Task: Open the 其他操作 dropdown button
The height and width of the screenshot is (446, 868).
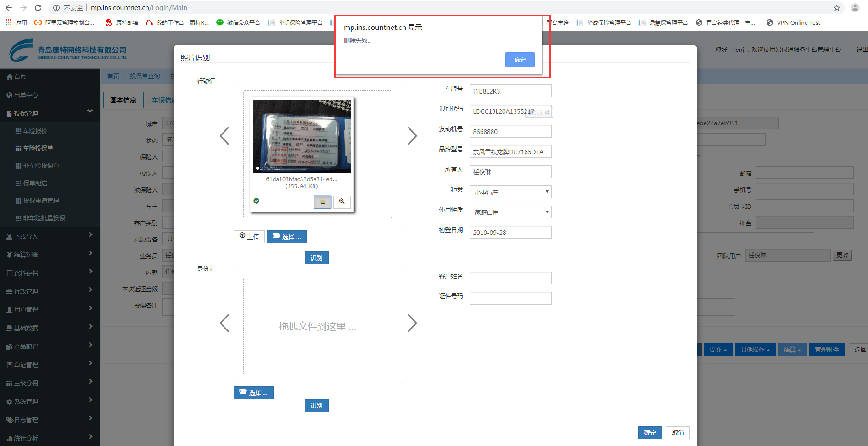Action: pos(755,350)
